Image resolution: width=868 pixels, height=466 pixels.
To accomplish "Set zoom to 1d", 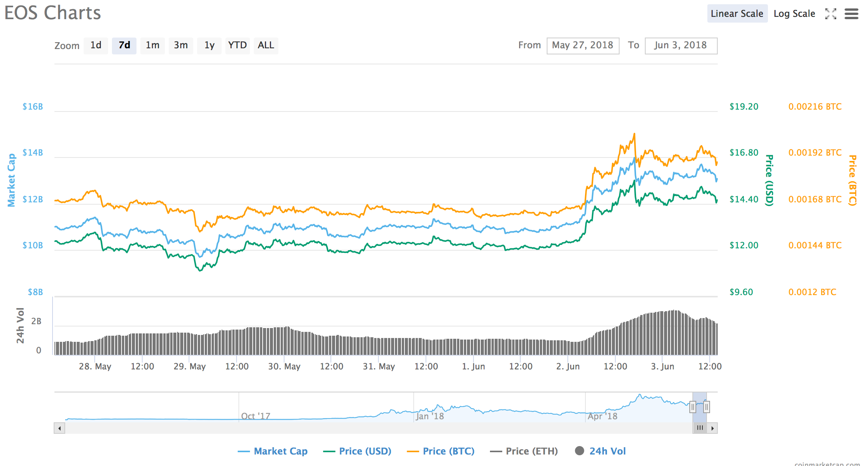I will 96,45.
